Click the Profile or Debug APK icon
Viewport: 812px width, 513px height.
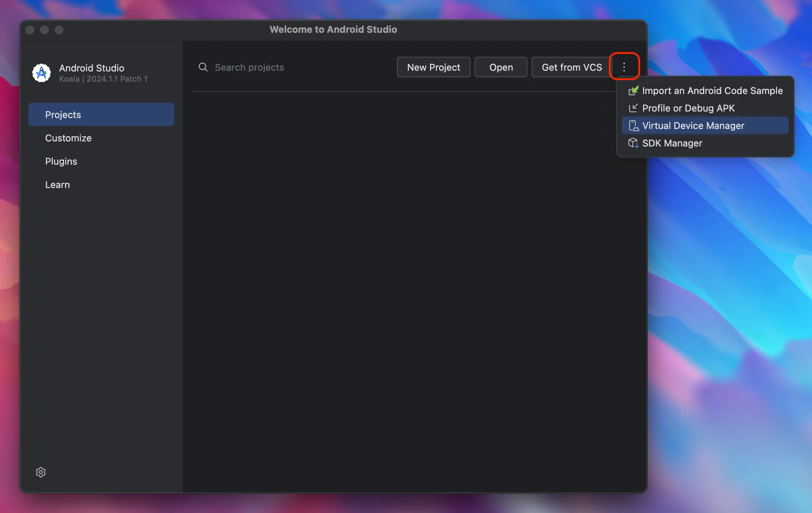click(633, 108)
